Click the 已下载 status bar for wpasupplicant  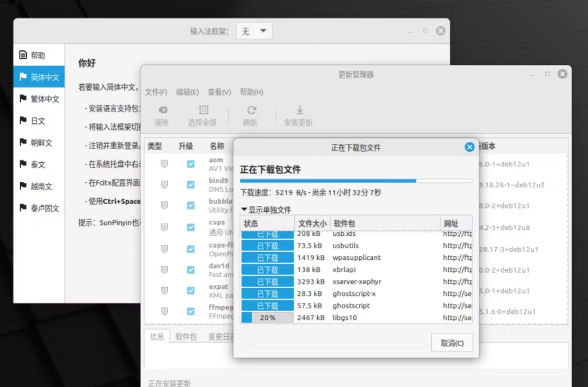point(268,258)
